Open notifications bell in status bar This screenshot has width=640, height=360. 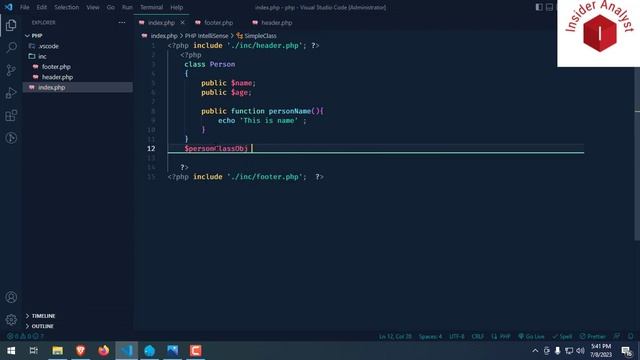click(x=631, y=336)
